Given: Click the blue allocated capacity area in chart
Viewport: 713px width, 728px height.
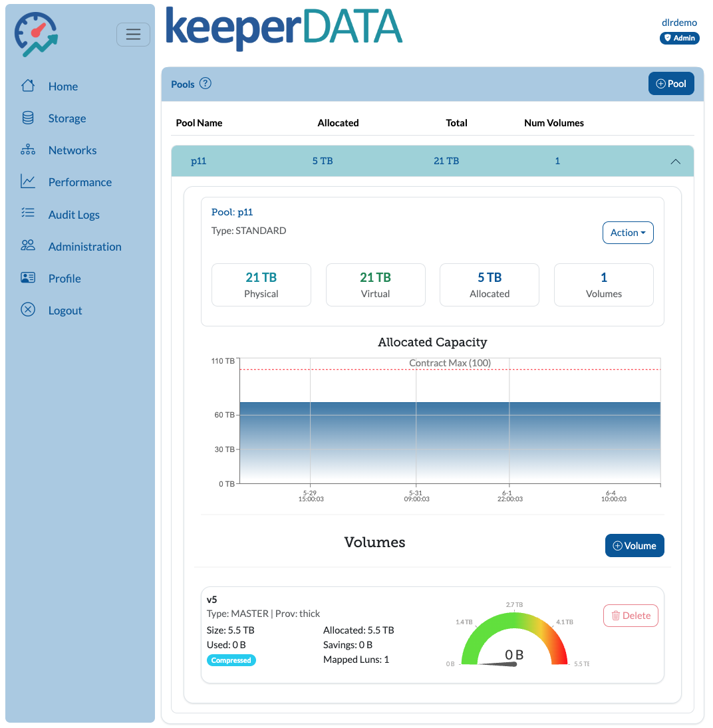Looking at the screenshot, I should click(450, 443).
